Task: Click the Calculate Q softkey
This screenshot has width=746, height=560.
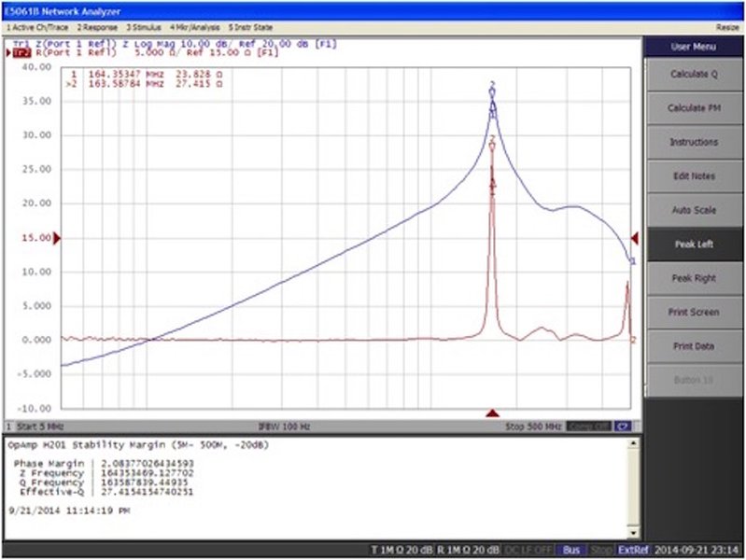Action: tap(694, 75)
